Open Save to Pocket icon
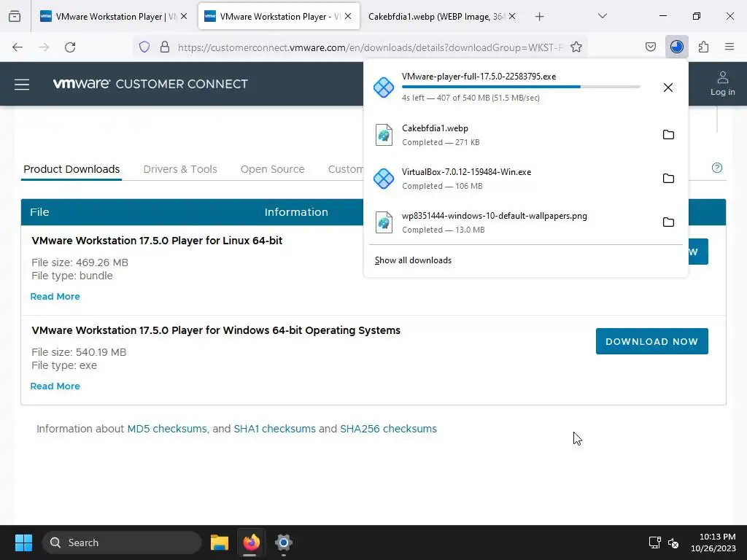747x560 pixels. pyautogui.click(x=650, y=47)
